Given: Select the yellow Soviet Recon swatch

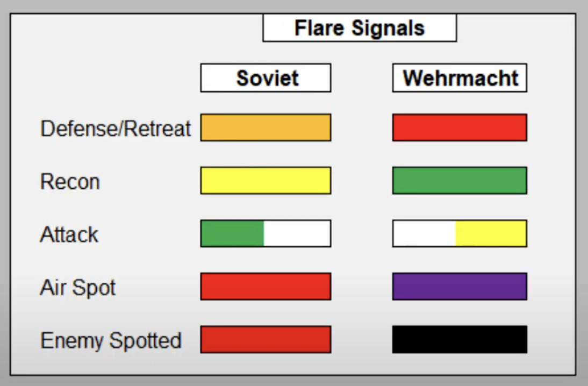Looking at the screenshot, I should (x=266, y=180).
